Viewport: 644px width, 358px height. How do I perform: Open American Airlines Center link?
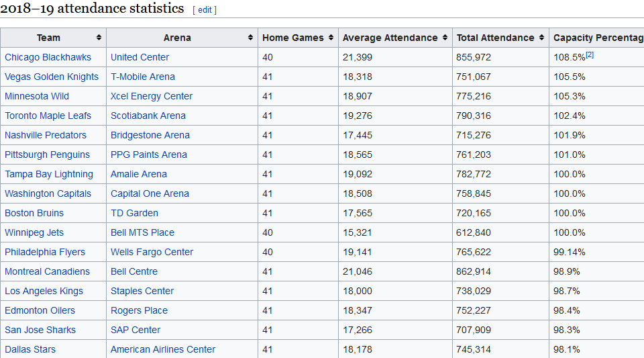coord(163,349)
